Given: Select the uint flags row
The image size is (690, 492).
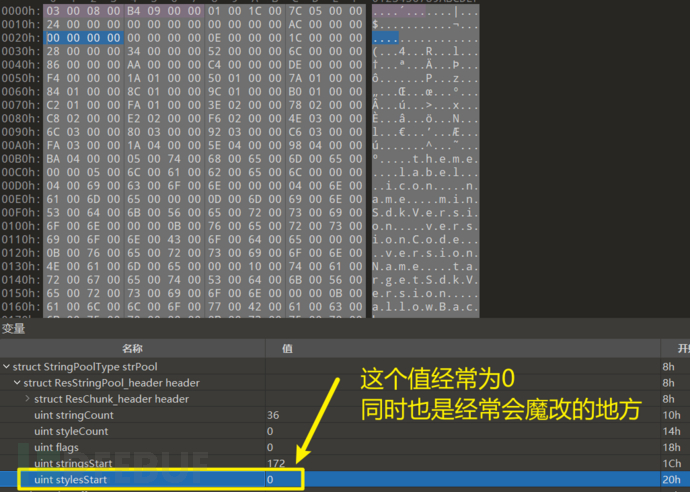Looking at the screenshot, I should [x=345, y=447].
